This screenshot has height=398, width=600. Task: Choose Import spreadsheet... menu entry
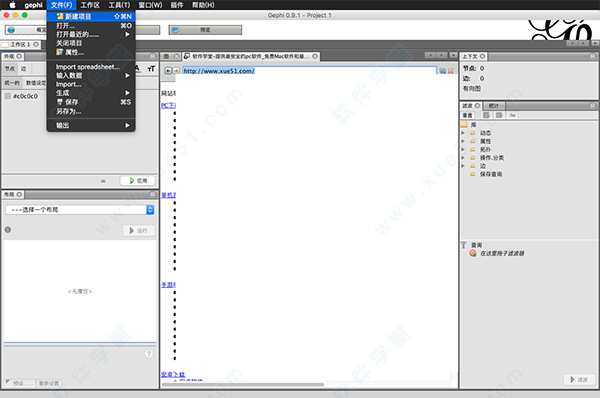click(91, 67)
